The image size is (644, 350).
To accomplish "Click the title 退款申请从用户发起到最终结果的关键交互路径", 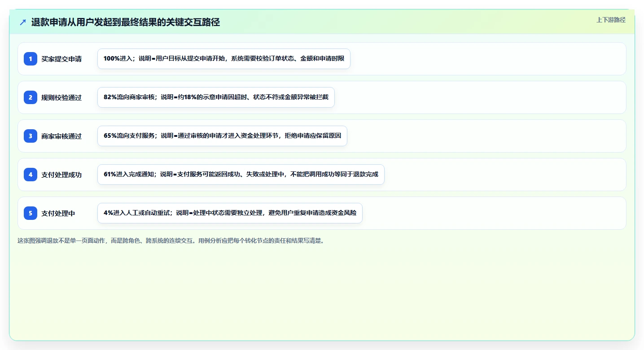I will [126, 22].
